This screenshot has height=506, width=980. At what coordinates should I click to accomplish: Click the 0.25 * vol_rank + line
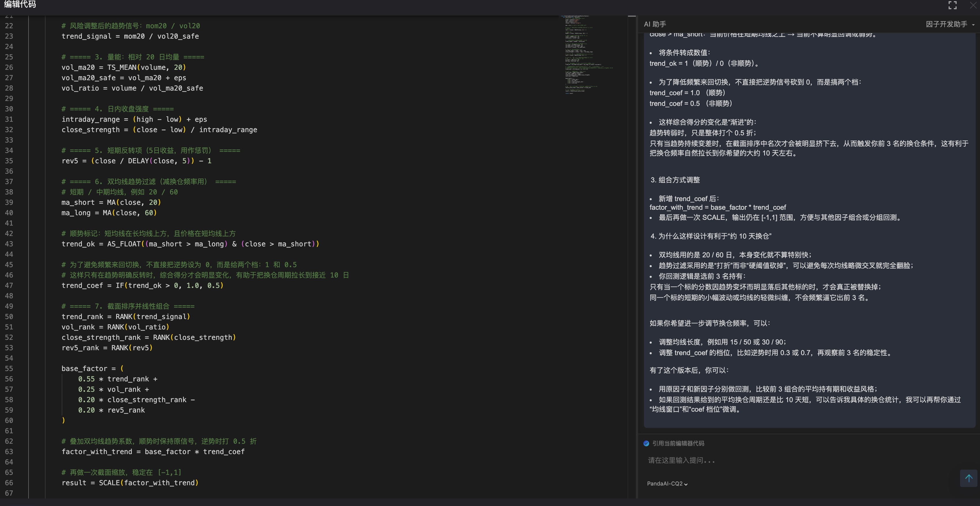pyautogui.click(x=113, y=389)
